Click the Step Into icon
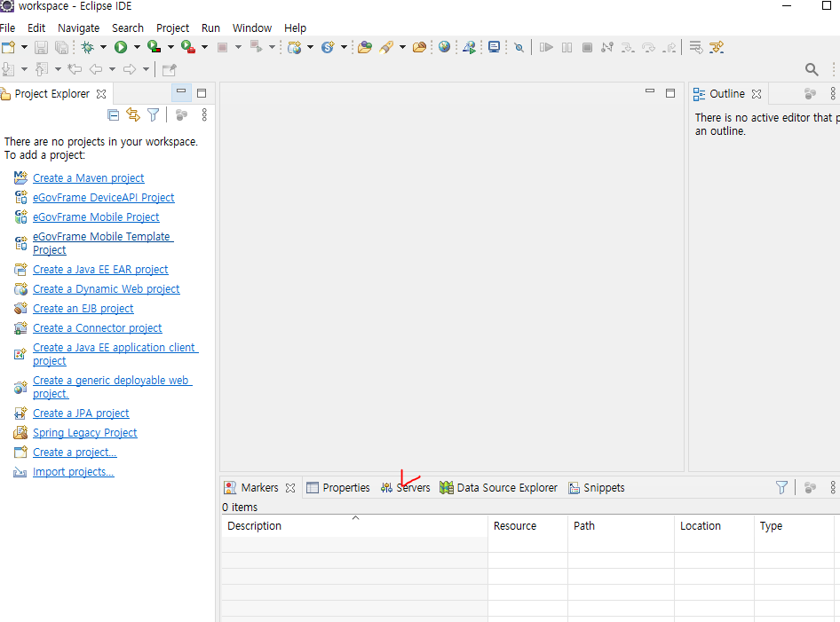 pos(627,47)
